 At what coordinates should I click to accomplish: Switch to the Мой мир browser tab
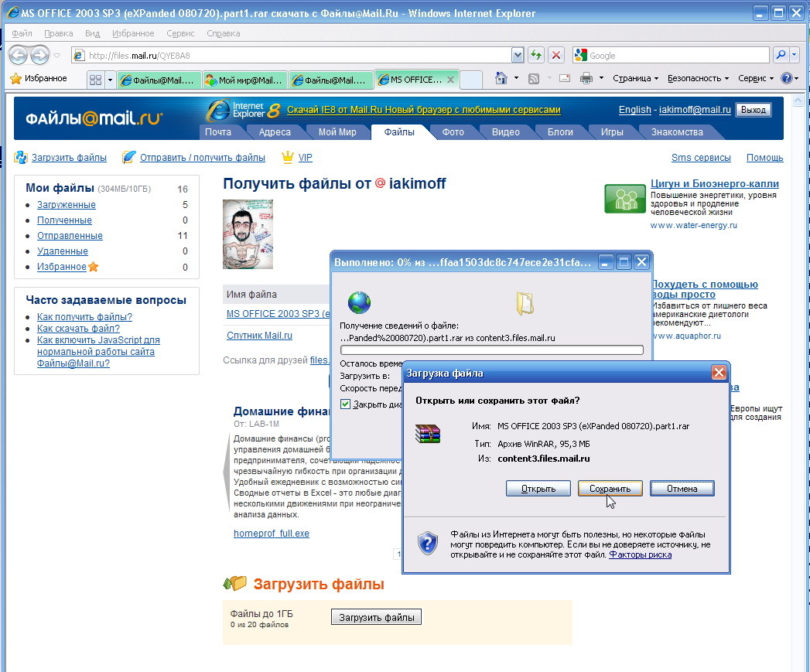click(244, 80)
